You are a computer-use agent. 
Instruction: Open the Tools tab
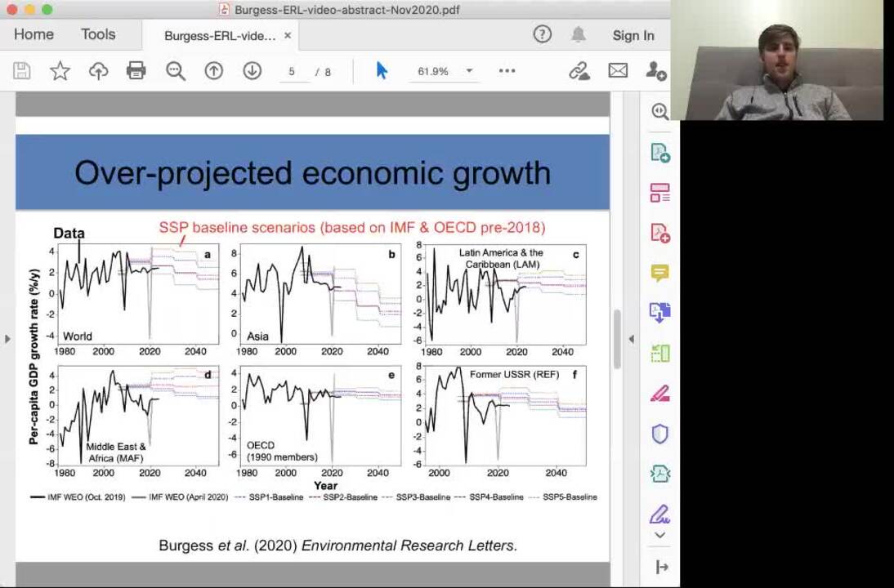click(98, 35)
